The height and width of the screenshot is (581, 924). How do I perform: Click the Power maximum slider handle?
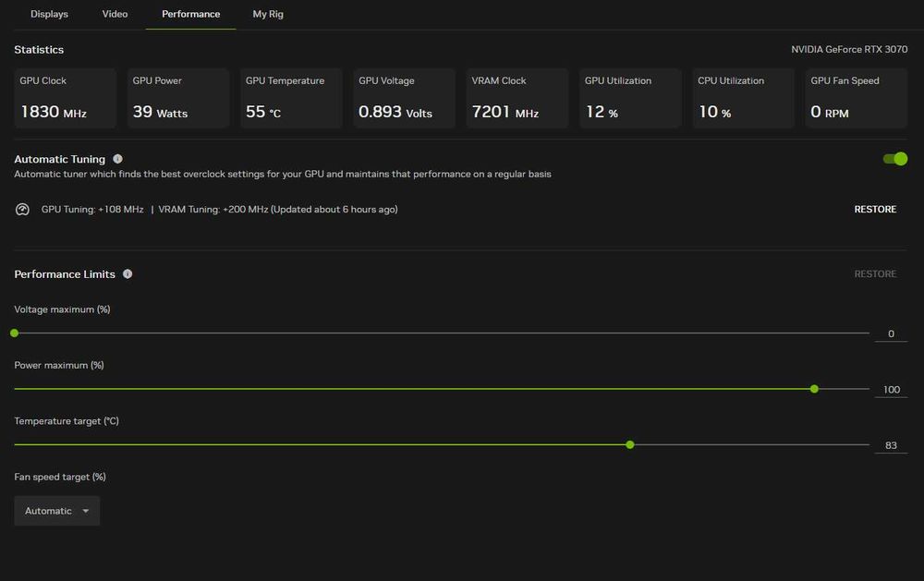(814, 389)
